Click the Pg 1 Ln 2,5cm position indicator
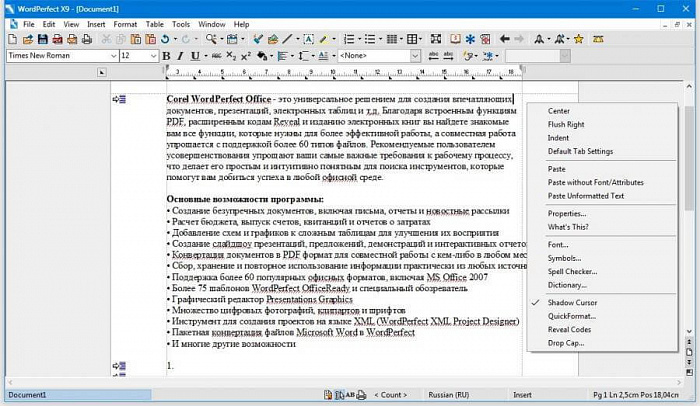The height and width of the screenshot is (406, 700). [x=636, y=395]
